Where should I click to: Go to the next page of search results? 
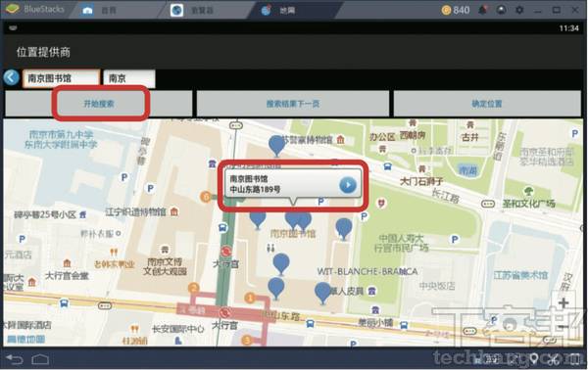pyautogui.click(x=292, y=104)
